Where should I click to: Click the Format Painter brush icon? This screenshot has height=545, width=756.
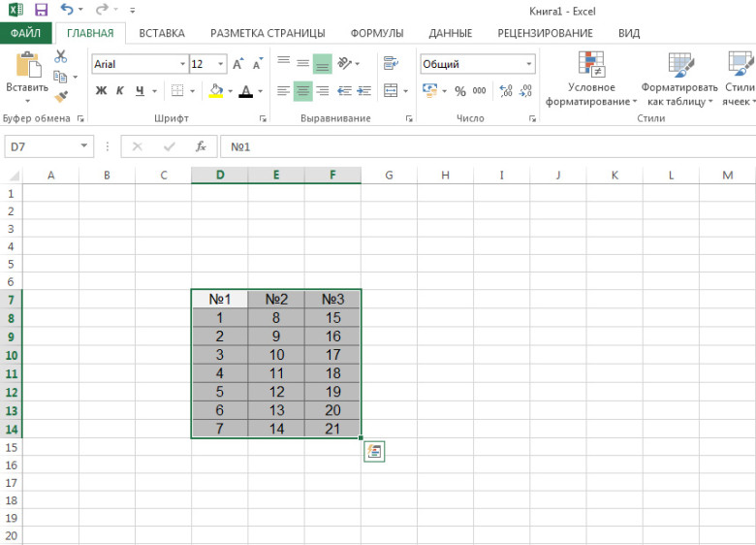click(x=61, y=96)
